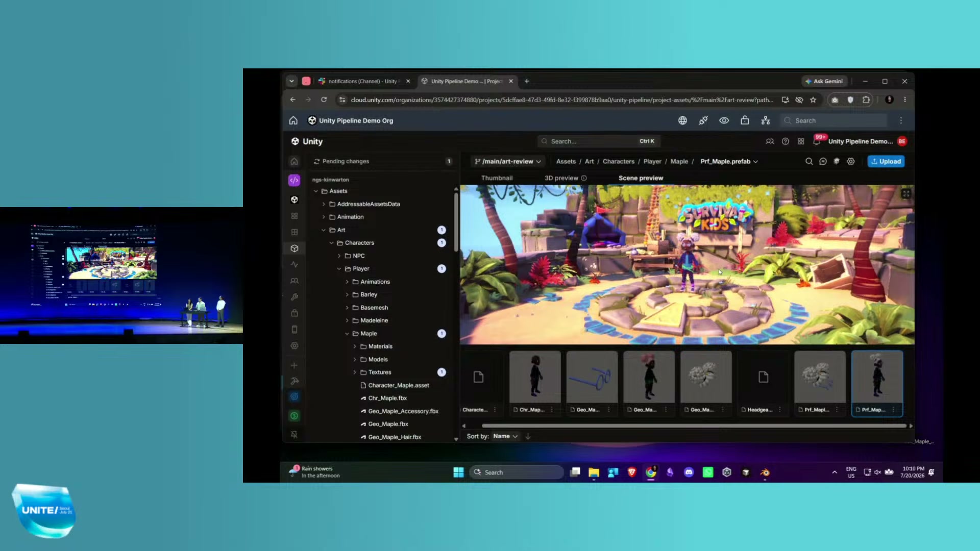Click the Upload button
The image size is (980, 551).
point(886,162)
